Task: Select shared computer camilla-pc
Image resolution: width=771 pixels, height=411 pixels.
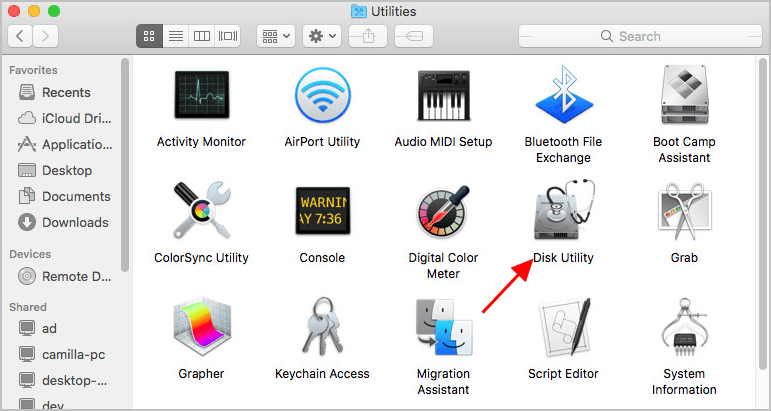Action: click(x=63, y=354)
